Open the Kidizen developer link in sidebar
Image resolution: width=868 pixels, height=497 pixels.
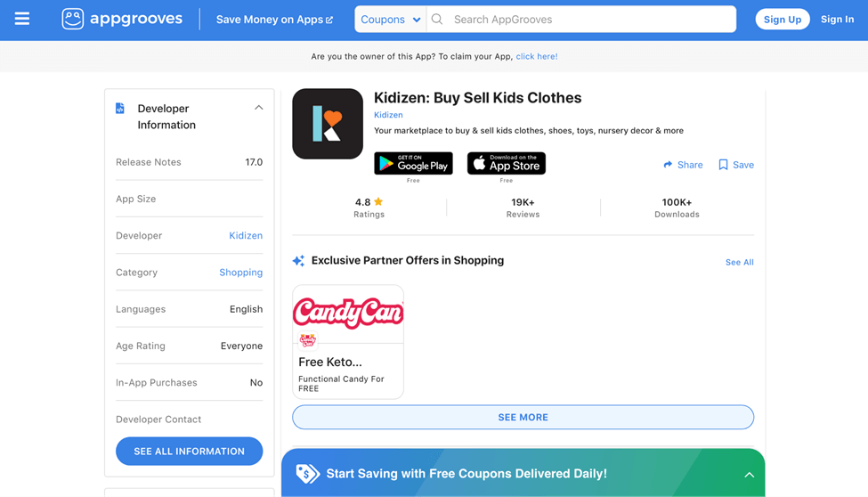click(246, 235)
